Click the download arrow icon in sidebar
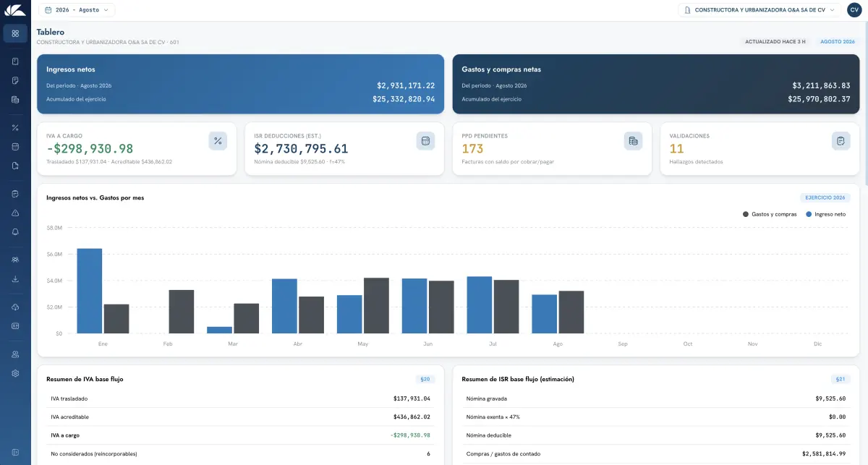This screenshot has height=465, width=868. click(15, 279)
